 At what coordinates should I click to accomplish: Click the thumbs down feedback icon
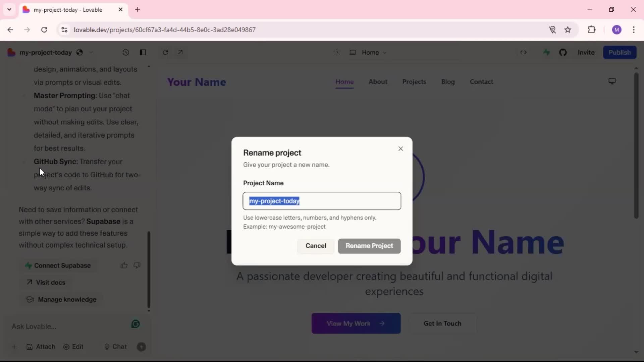coord(137,265)
